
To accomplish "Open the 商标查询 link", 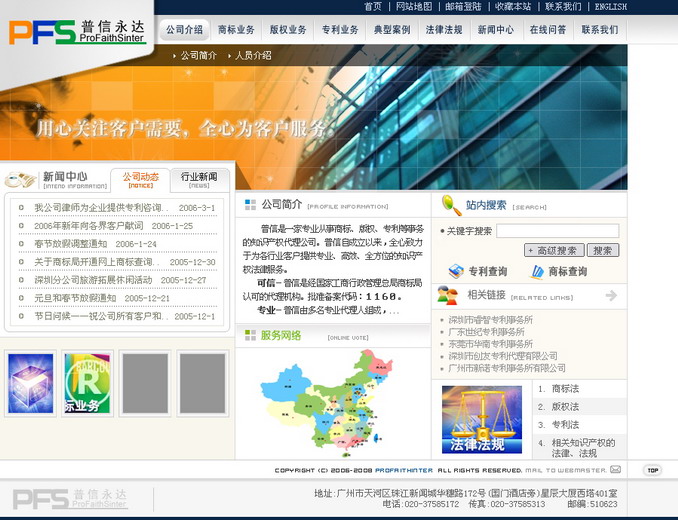I will [568, 271].
